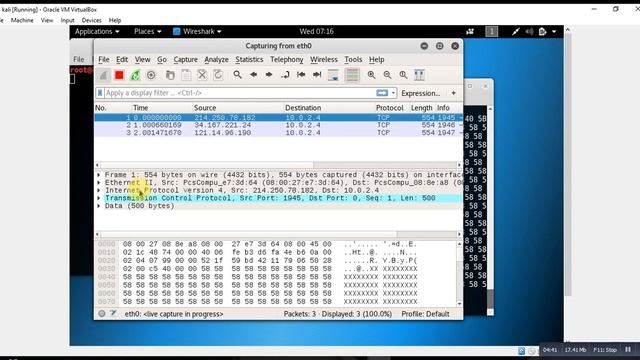Open the Edit menu
Screen dimensions: 640x360
[122, 60]
